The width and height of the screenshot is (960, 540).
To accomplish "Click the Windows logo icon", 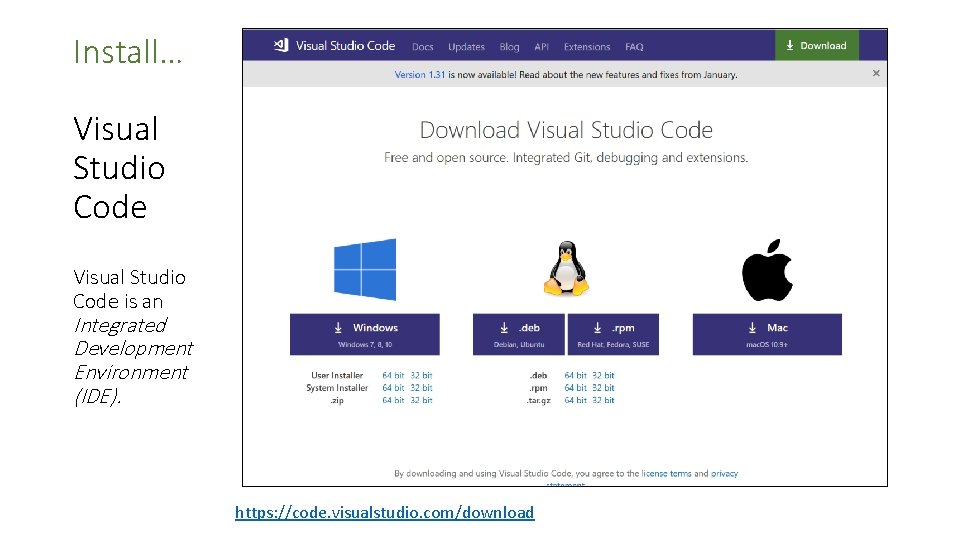I will click(365, 269).
